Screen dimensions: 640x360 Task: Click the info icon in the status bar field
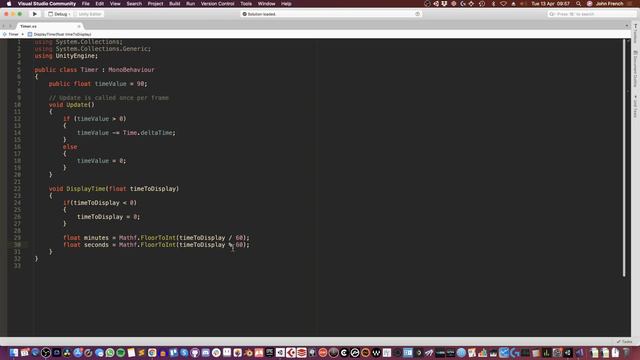click(x=417, y=14)
